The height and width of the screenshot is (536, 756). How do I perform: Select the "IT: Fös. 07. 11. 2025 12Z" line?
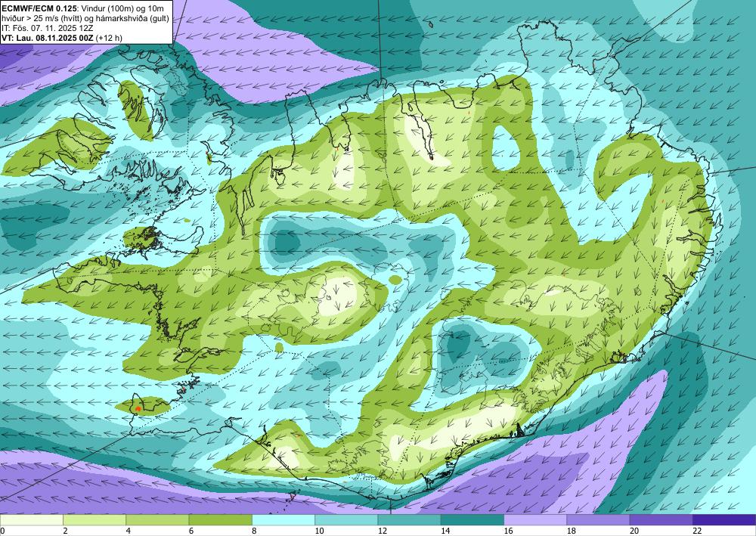coord(47,28)
